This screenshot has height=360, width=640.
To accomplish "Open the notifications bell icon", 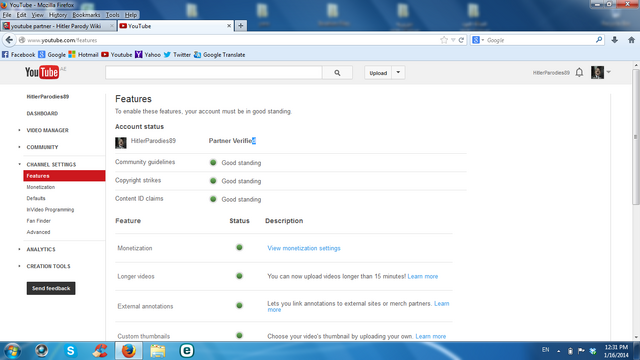I will (x=579, y=73).
